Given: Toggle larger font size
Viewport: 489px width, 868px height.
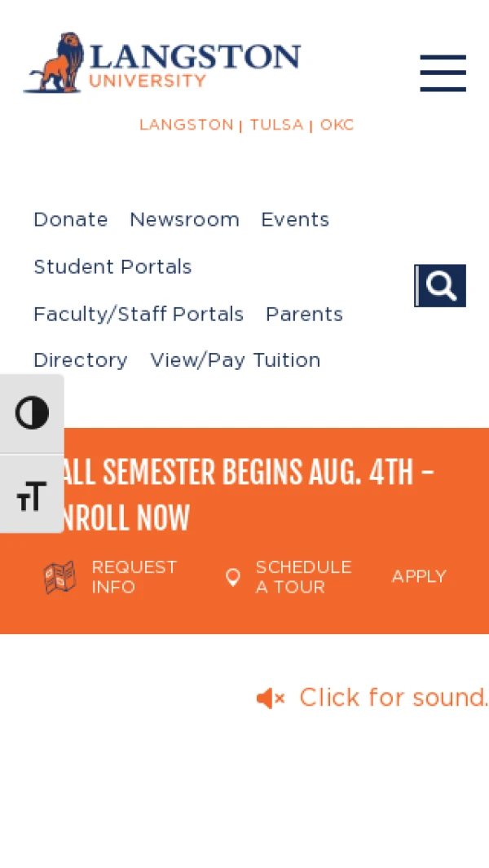Looking at the screenshot, I should [x=32, y=495].
